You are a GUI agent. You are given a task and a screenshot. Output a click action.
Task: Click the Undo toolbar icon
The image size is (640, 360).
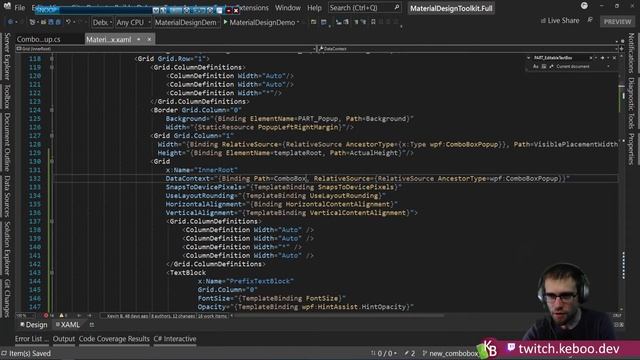click(68, 22)
